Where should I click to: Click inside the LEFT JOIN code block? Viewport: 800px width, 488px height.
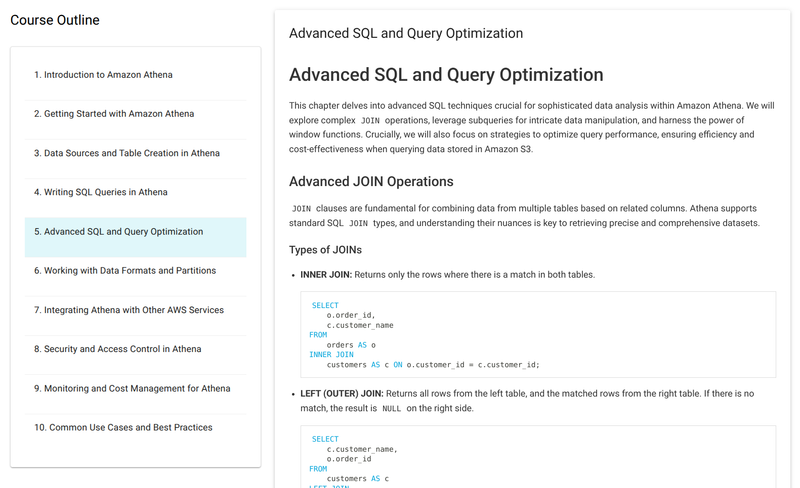tap(538, 457)
